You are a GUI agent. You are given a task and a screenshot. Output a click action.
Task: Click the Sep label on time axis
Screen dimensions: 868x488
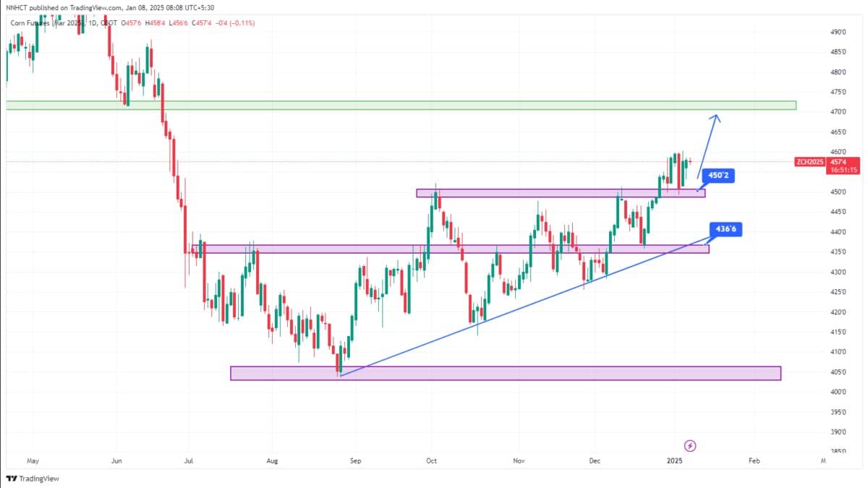355,460
